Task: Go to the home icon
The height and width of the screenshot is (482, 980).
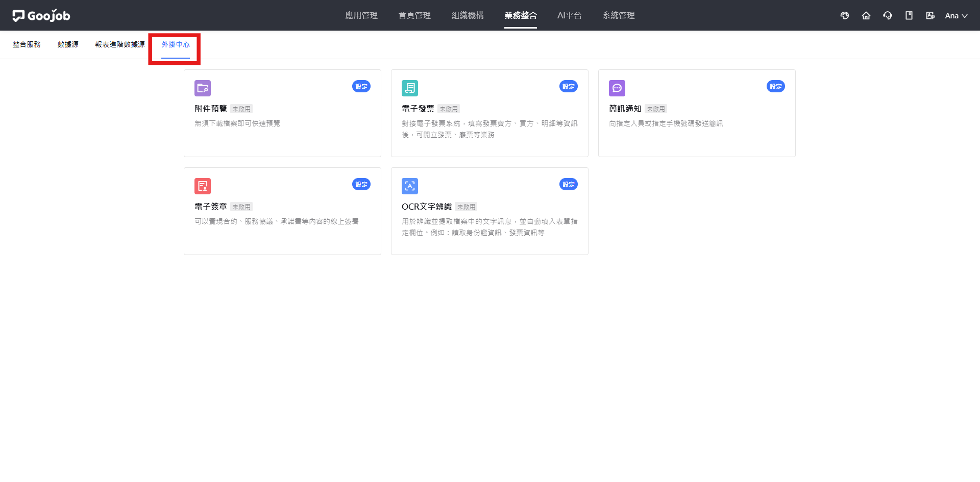Action: pyautogui.click(x=866, y=15)
